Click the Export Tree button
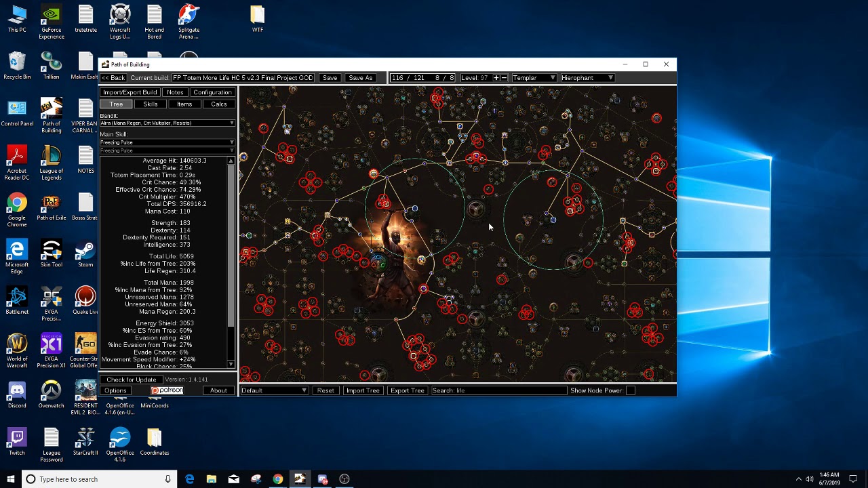The image size is (868, 488). click(407, 390)
